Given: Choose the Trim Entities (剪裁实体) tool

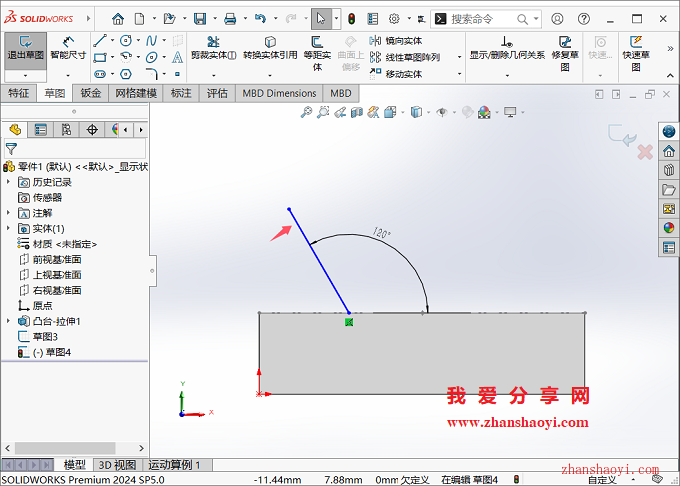Looking at the screenshot, I should (212, 49).
